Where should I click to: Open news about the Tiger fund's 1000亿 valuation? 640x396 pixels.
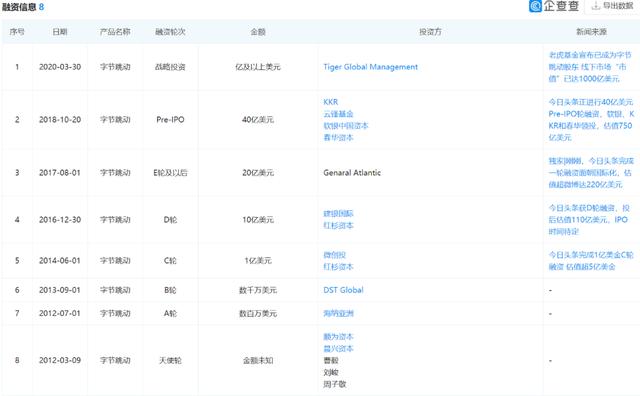point(589,67)
